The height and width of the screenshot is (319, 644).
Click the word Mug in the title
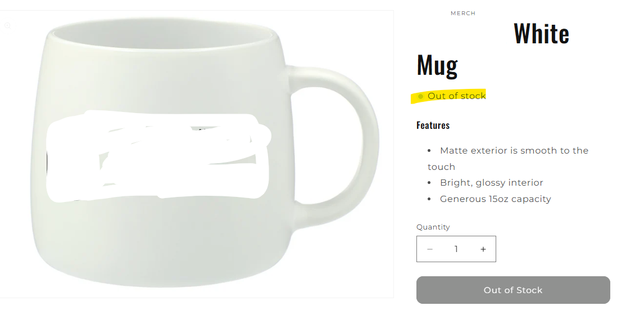[437, 65]
